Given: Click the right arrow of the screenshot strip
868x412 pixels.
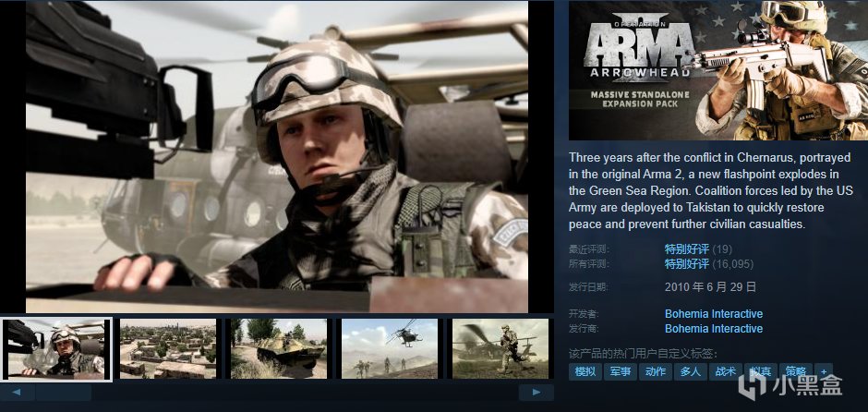Looking at the screenshot, I should tap(536, 392).
